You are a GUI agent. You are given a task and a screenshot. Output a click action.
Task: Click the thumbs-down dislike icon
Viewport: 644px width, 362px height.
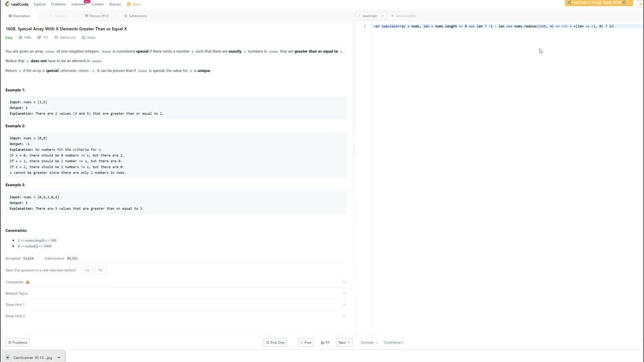pos(39,37)
